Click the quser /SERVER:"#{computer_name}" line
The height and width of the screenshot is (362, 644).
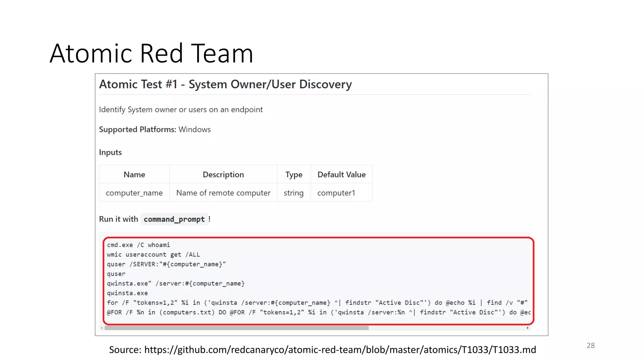pyautogui.click(x=166, y=264)
